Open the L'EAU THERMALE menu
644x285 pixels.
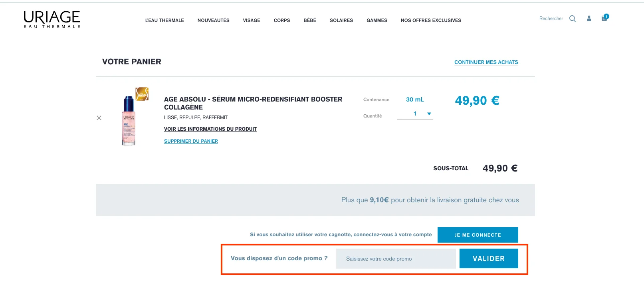164,20
